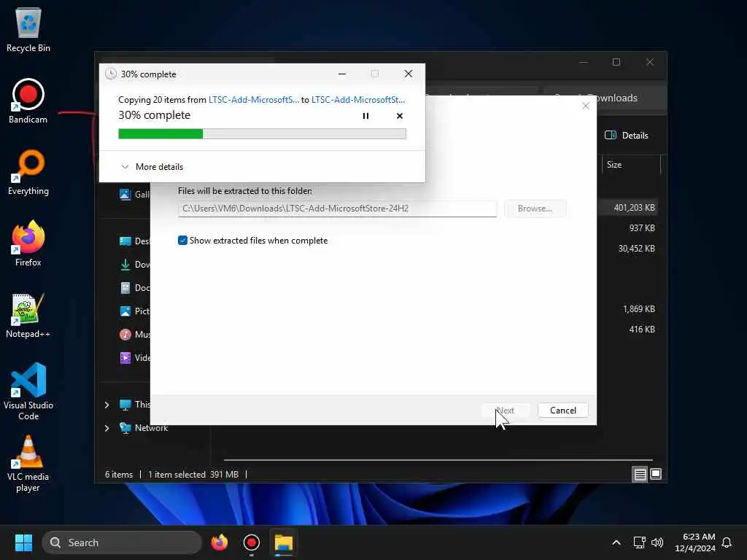The height and width of the screenshot is (560, 747).
Task: Switch Explorer to large thumbnails view
Action: (x=656, y=474)
